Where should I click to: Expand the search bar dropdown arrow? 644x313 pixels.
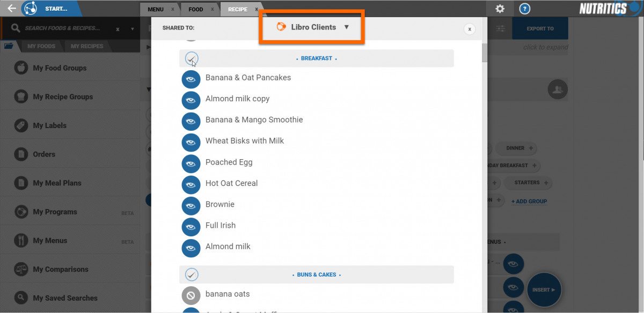[133, 28]
